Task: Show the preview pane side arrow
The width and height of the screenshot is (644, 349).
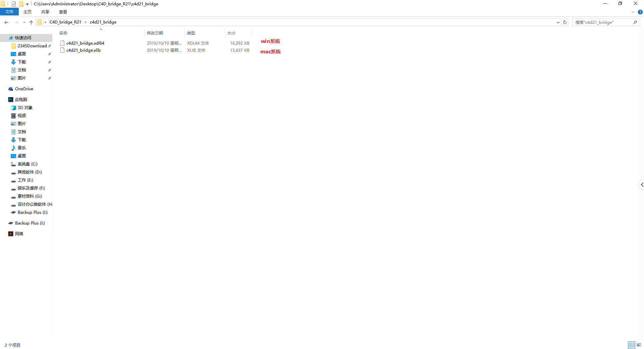Action: pyautogui.click(x=641, y=185)
